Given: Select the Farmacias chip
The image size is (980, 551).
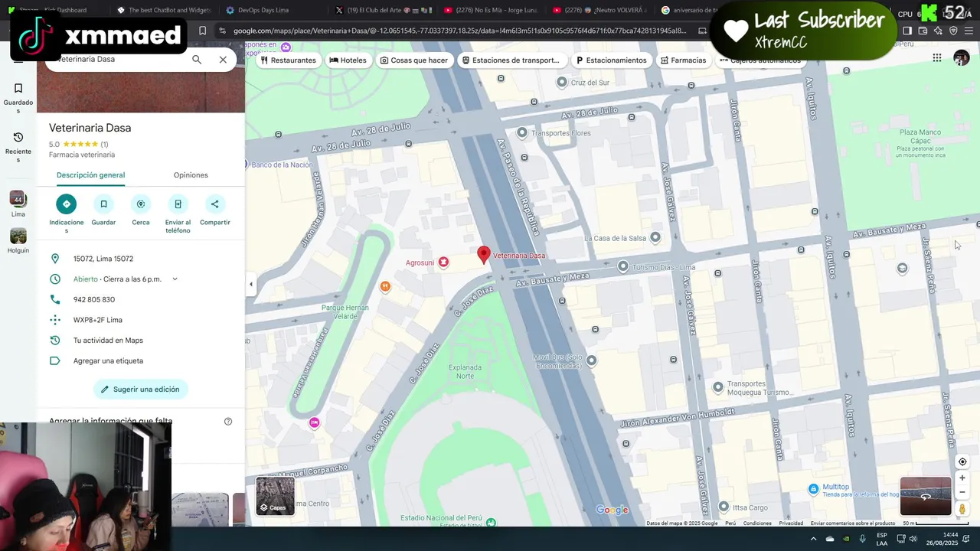Looking at the screenshot, I should tap(683, 60).
